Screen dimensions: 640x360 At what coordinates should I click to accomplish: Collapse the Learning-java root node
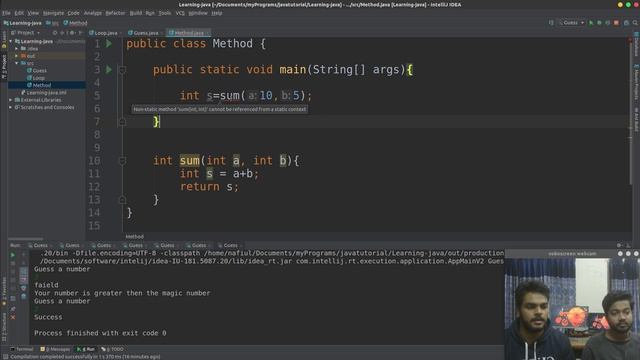point(11,41)
